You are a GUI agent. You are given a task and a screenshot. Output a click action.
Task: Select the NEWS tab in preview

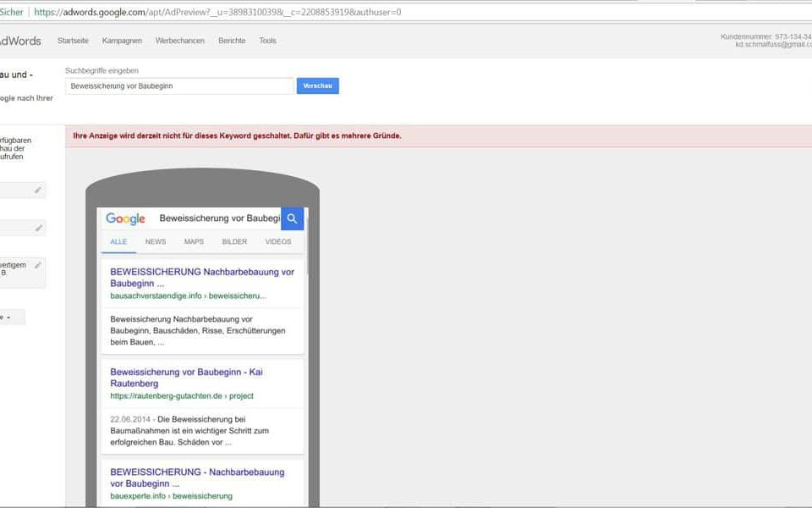(156, 241)
